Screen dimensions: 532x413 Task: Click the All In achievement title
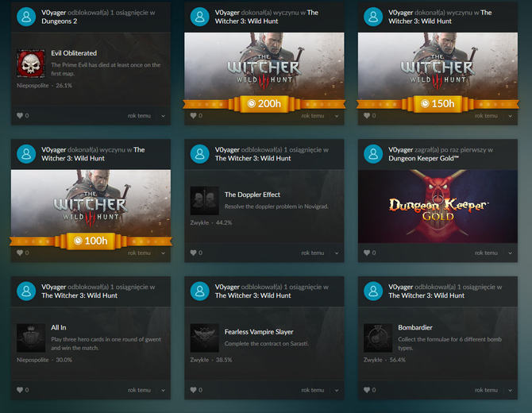58,327
